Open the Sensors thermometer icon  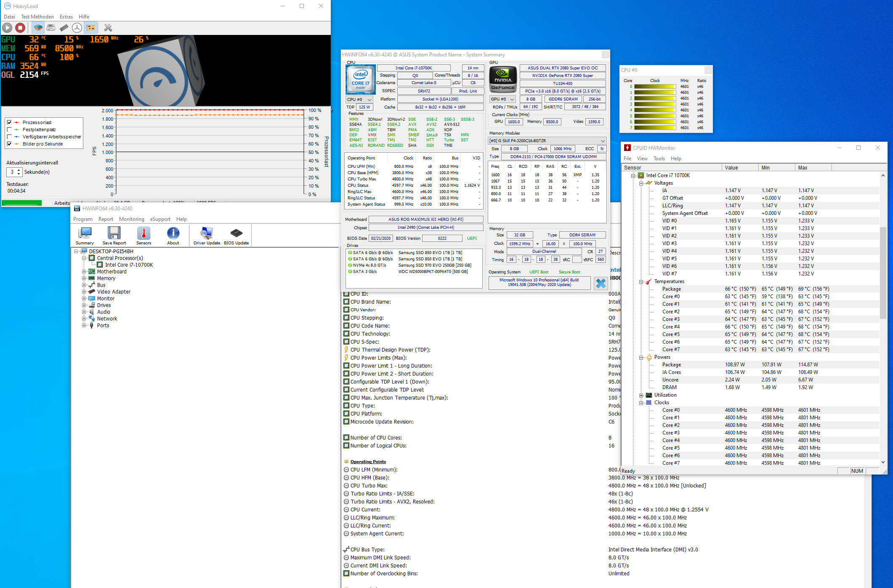(144, 236)
